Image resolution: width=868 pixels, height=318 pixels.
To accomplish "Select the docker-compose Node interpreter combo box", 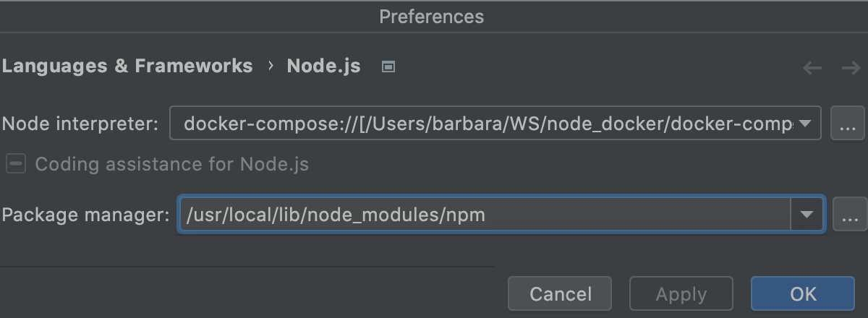I will point(485,124).
